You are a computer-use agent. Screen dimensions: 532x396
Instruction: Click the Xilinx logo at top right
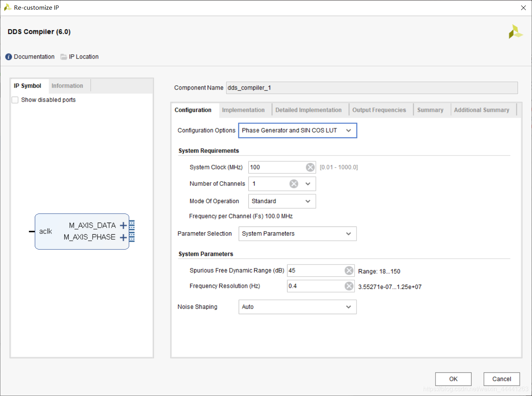tap(516, 32)
